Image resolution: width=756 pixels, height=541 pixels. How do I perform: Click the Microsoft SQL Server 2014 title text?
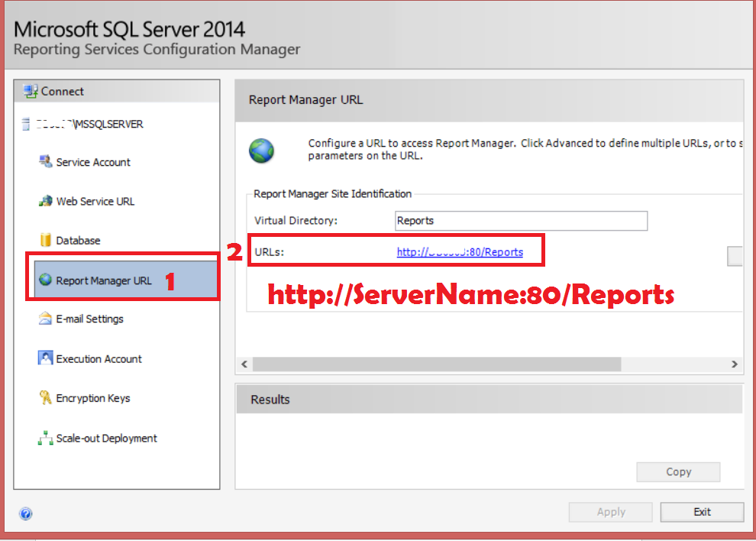pos(129,30)
